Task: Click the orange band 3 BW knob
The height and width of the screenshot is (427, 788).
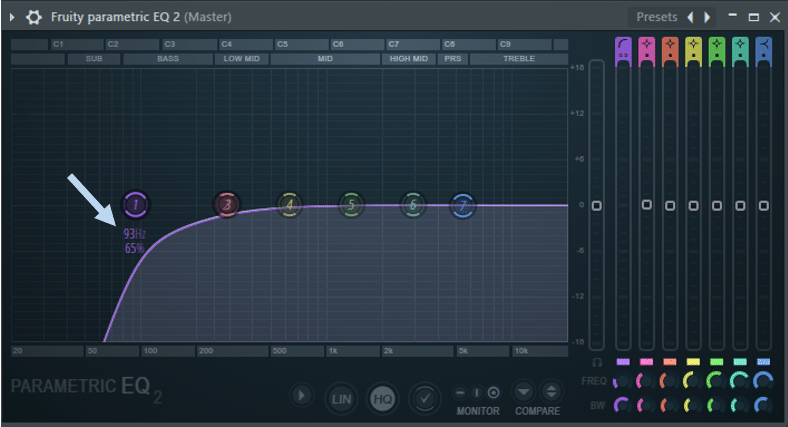Action: [668, 404]
